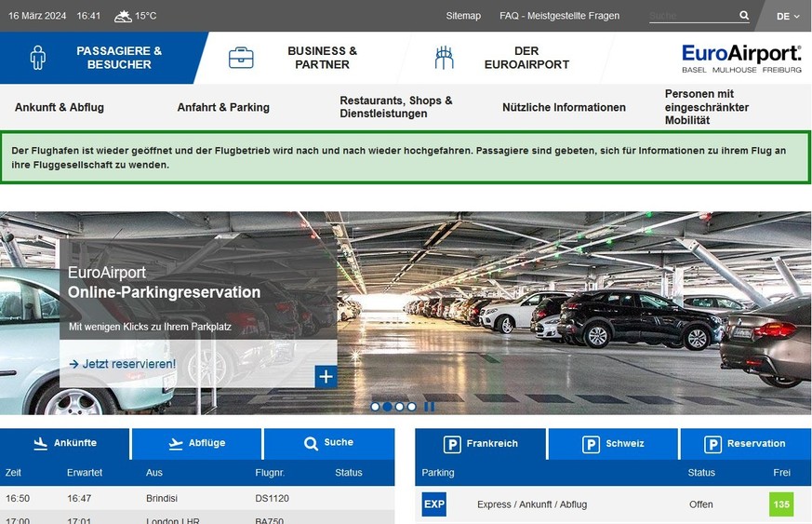The height and width of the screenshot is (524, 812).
Task: Pause the carousel slideshow
Action: (x=430, y=407)
